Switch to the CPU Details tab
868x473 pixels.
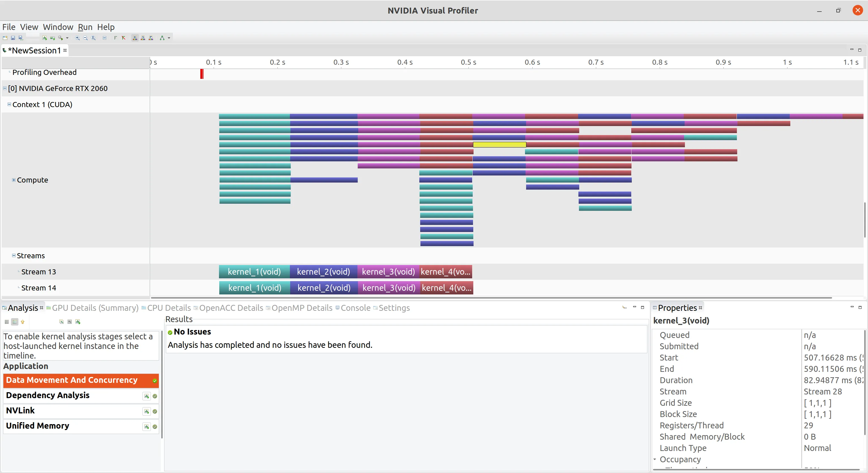[x=169, y=308]
